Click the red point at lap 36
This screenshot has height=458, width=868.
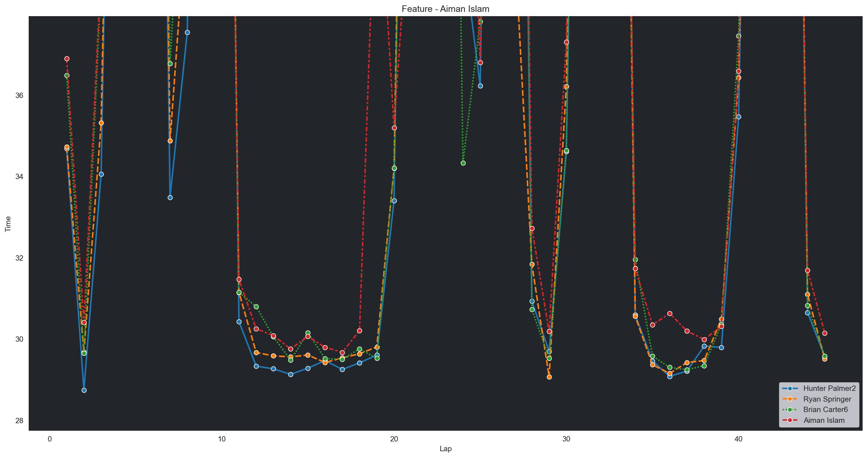click(x=670, y=313)
